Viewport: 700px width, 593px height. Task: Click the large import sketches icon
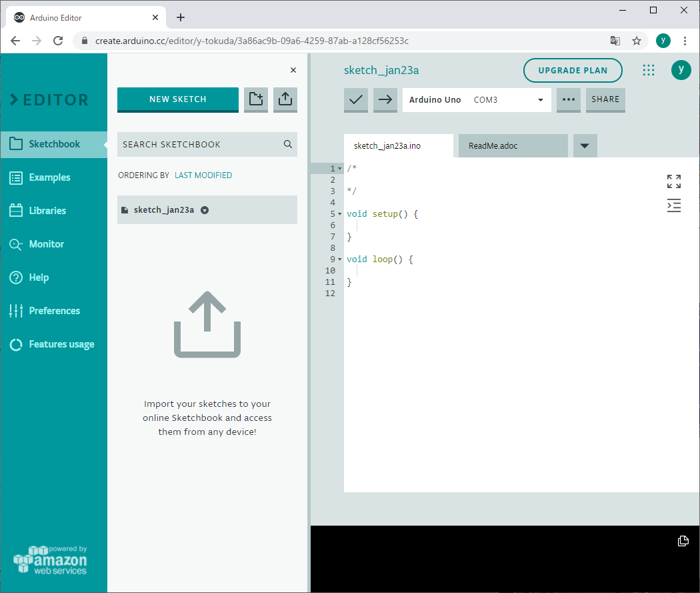207,325
